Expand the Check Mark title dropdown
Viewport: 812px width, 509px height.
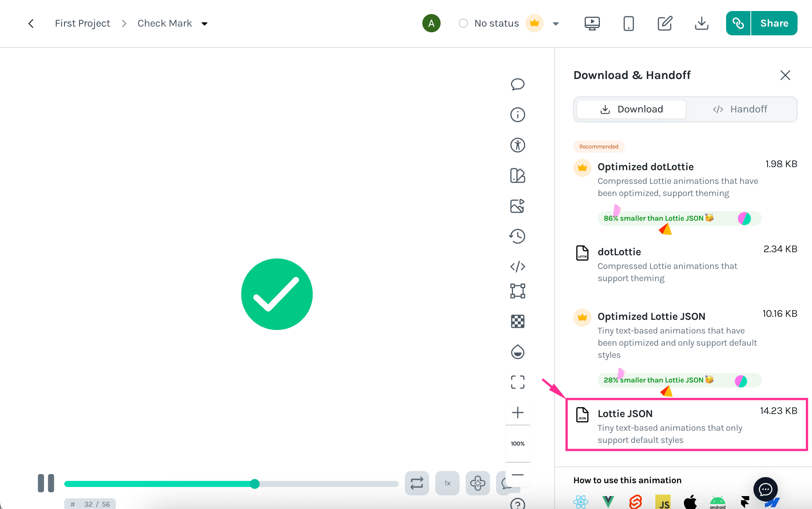(x=205, y=23)
